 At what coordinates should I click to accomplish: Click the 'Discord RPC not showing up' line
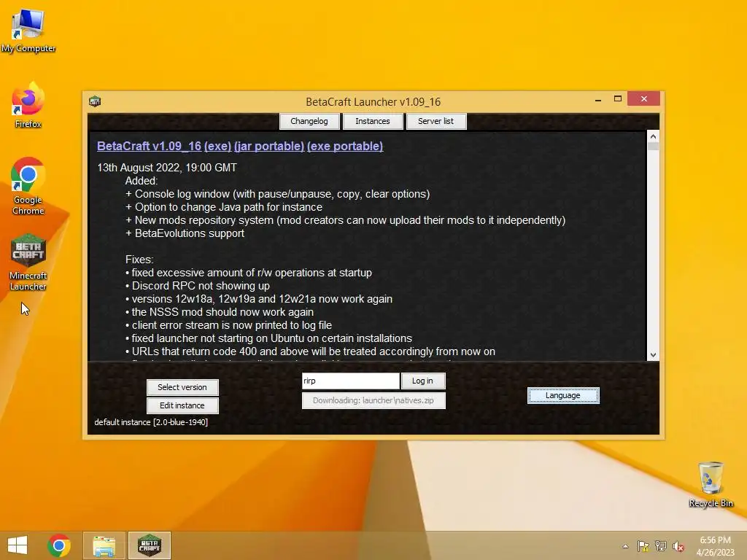pyautogui.click(x=197, y=286)
